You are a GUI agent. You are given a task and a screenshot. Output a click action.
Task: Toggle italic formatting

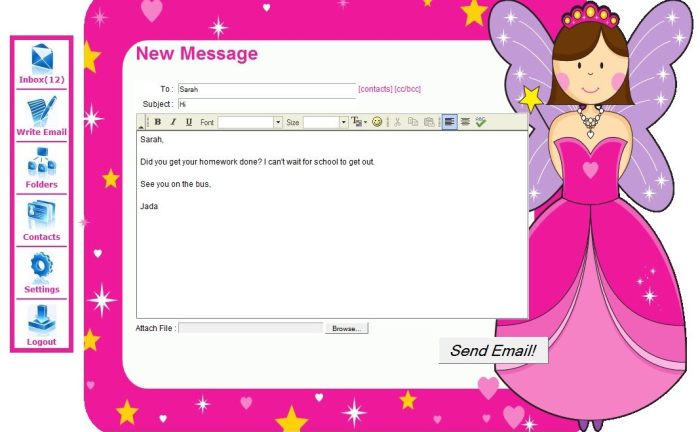(173, 122)
